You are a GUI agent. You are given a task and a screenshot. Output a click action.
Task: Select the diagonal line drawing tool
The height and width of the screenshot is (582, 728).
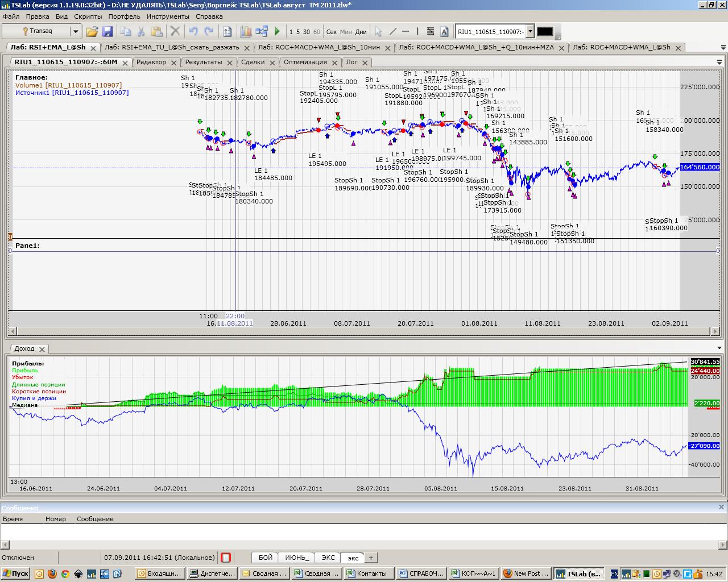392,32
